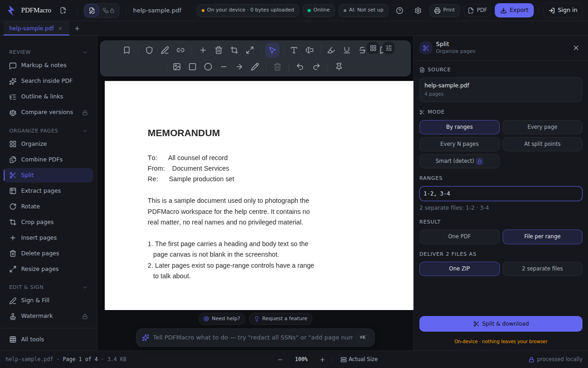Click the top bar PDF button
Image resolution: width=588 pixels, height=368 pixels.
(x=477, y=10)
